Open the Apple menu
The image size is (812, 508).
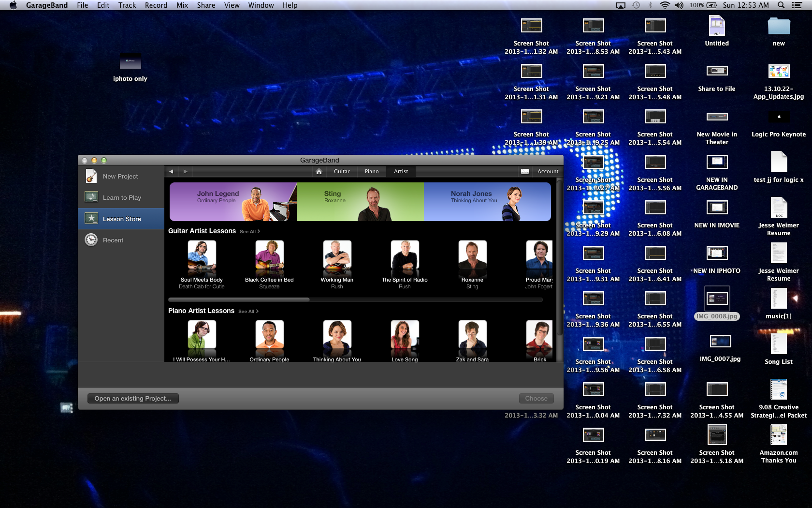pyautogui.click(x=13, y=5)
